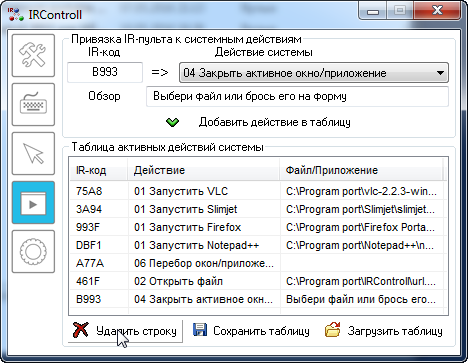Image resolution: width=468 pixels, height=363 pixels.
Task: Click the red X delete row icon
Action: (81, 330)
